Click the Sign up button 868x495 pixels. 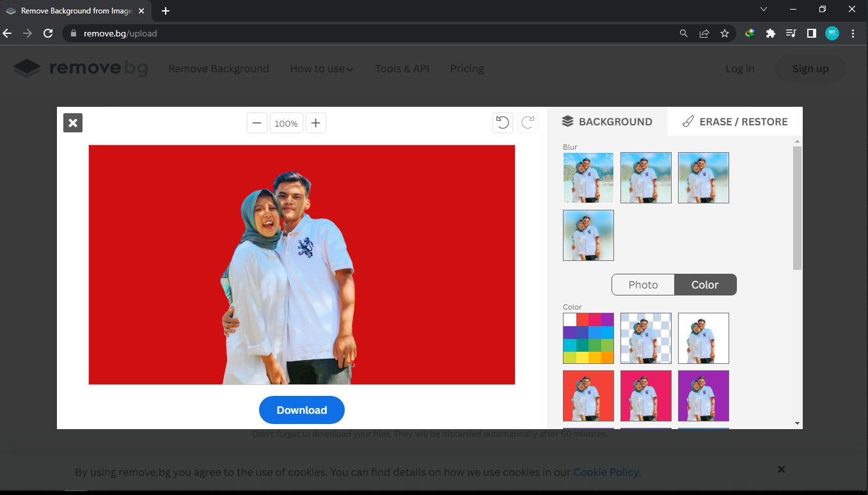(x=810, y=68)
